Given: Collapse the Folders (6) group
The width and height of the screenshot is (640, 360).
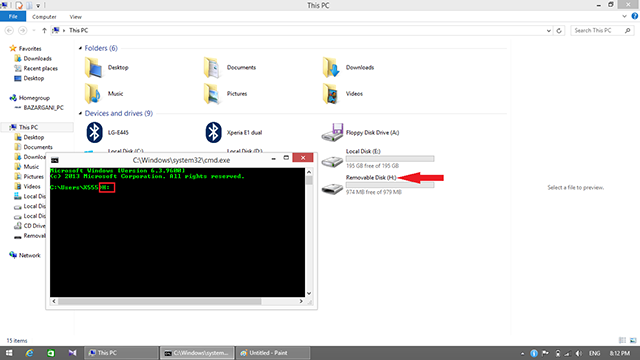Looking at the screenshot, I should click(x=80, y=48).
